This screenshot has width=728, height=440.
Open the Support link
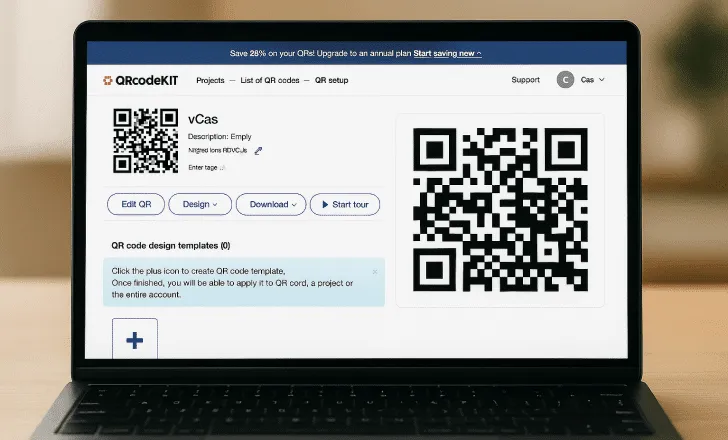(526, 80)
